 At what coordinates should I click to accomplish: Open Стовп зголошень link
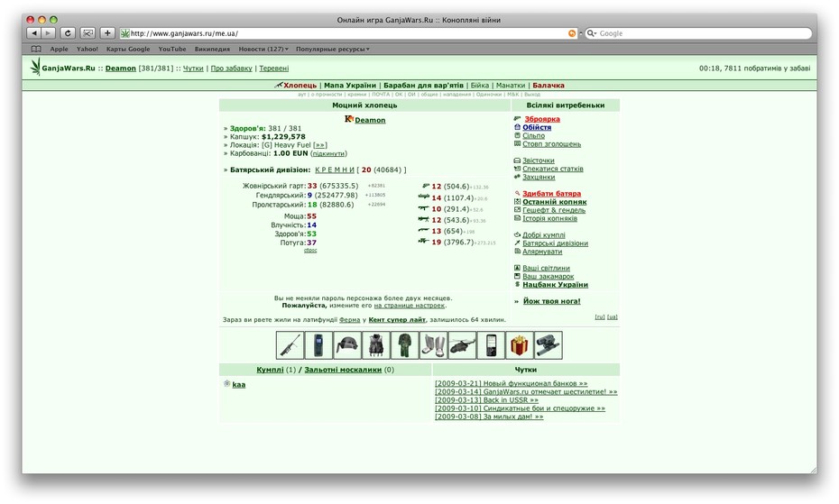click(x=551, y=144)
